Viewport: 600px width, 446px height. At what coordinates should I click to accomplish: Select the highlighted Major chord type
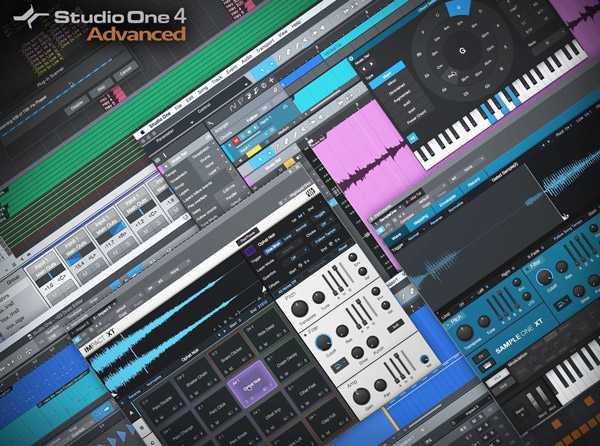point(387,75)
